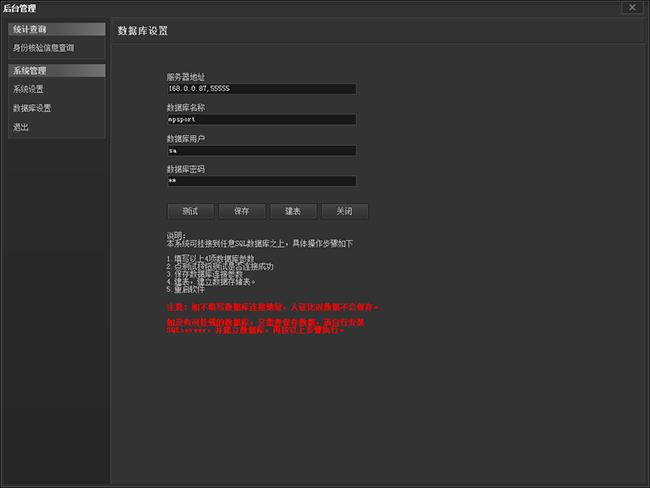Screen dimensions: 650x488
Task: Click the red 注意 warning text
Action: point(272,306)
